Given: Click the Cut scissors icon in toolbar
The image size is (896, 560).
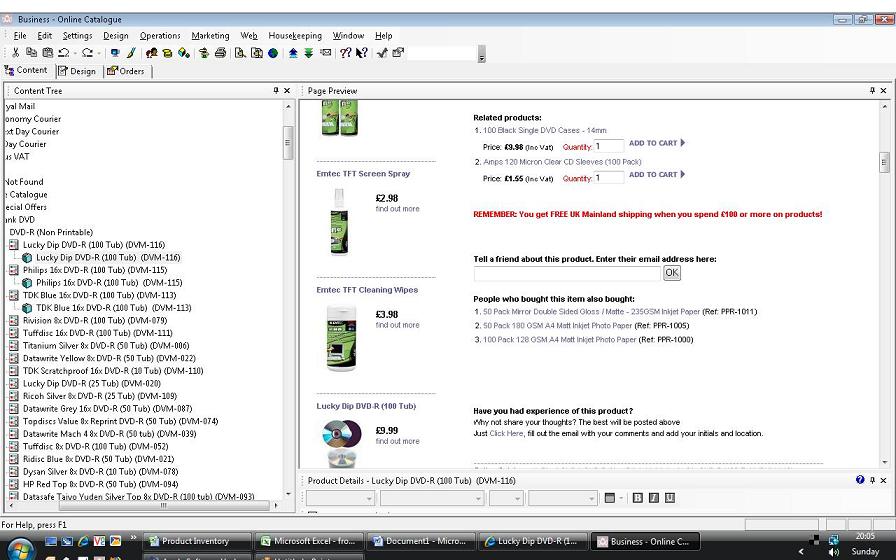Looking at the screenshot, I should pyautogui.click(x=16, y=53).
